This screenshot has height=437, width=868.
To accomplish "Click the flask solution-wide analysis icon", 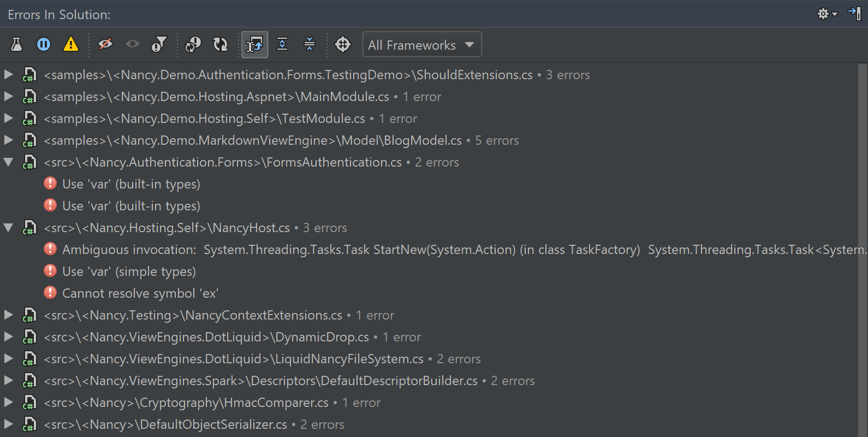I will [x=16, y=45].
